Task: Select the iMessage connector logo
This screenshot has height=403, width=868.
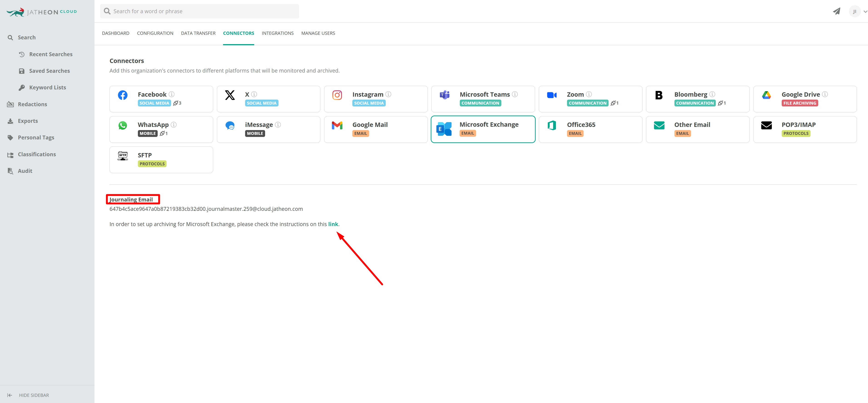Action: point(230,126)
